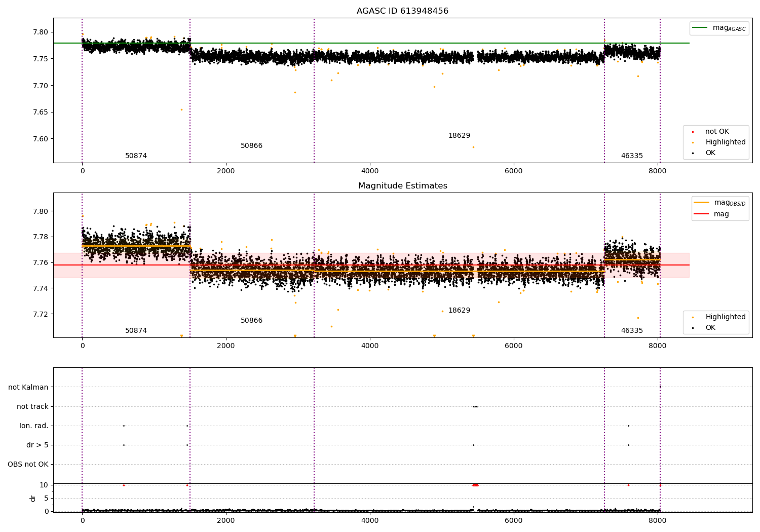Click x-axis tick 6000 under bottom plot
The height and width of the screenshot is (532, 760).
pos(514,520)
